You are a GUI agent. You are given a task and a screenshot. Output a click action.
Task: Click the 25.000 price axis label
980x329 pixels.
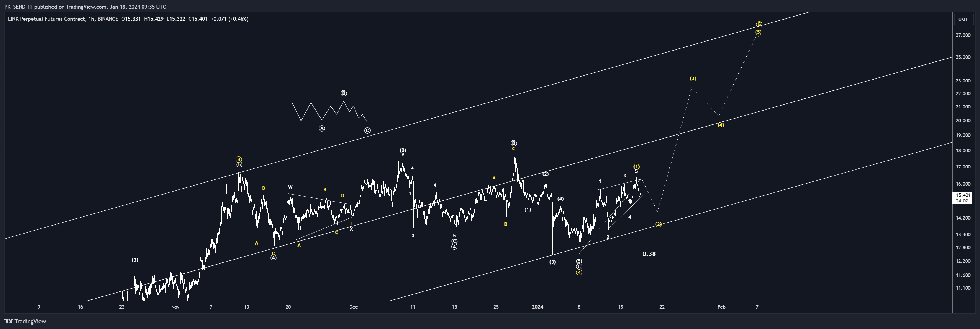tap(963, 57)
